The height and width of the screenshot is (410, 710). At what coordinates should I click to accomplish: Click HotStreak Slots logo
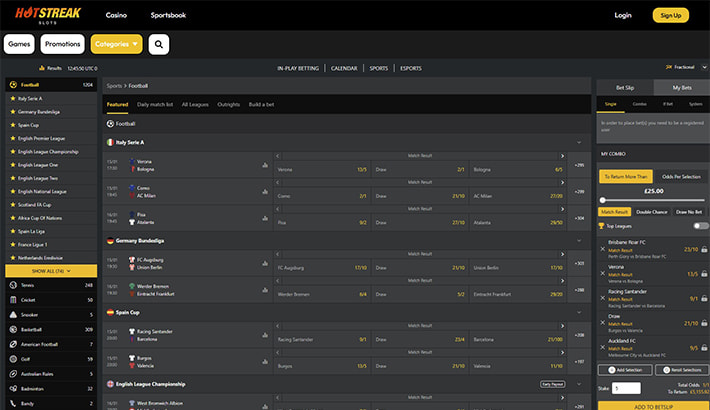(48, 15)
